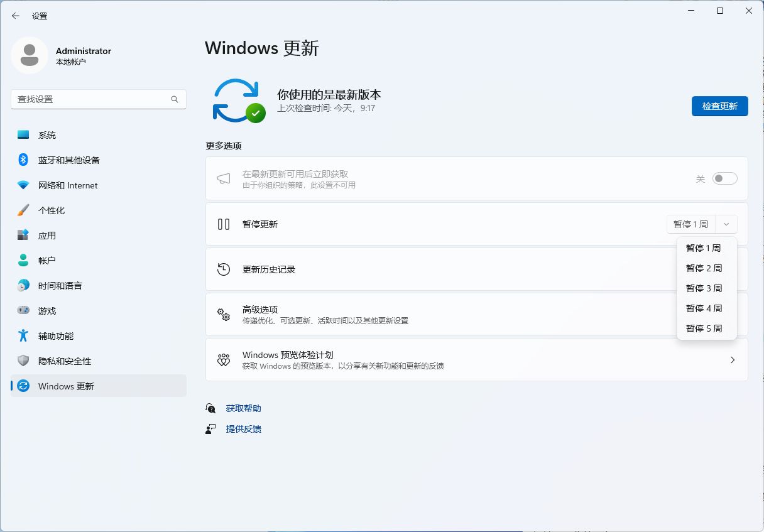Click the history clock icon beside 更新历史记录
The height and width of the screenshot is (532, 764).
click(224, 269)
